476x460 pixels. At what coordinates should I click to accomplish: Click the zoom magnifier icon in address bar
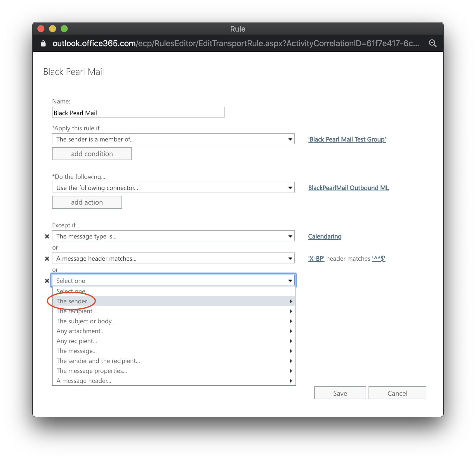[432, 44]
